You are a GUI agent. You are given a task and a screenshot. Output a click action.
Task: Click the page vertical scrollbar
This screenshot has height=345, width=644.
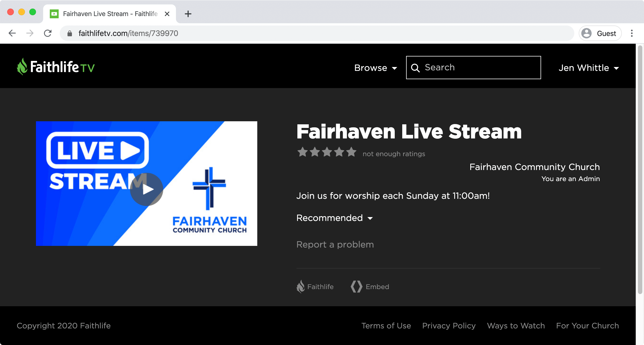[x=640, y=169]
